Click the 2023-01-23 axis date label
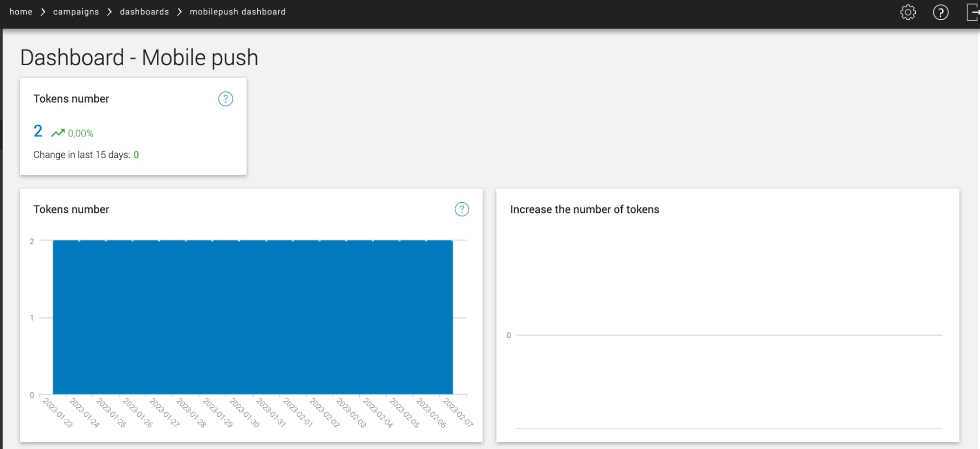The image size is (980, 449). tap(58, 413)
